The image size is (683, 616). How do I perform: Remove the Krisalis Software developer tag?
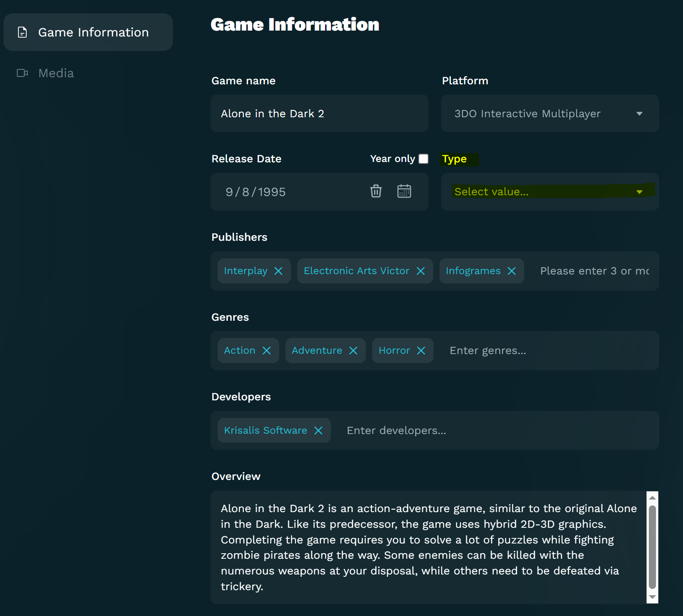(318, 431)
